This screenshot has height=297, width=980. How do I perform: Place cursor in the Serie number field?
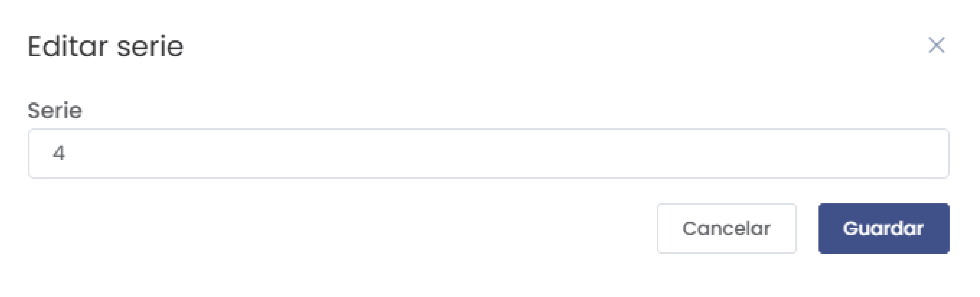click(488, 153)
